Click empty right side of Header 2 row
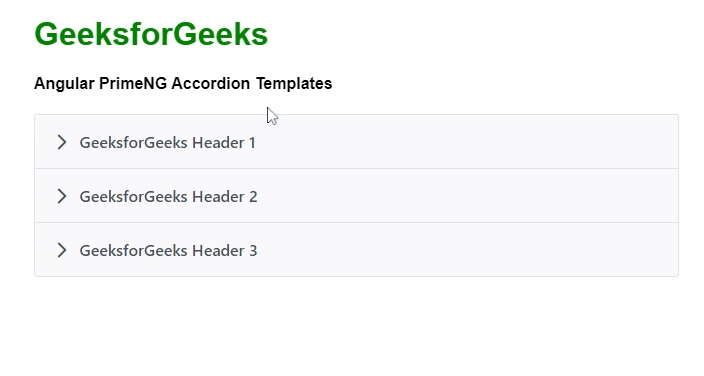Viewport: 704px width, 376px height. [x=494, y=196]
